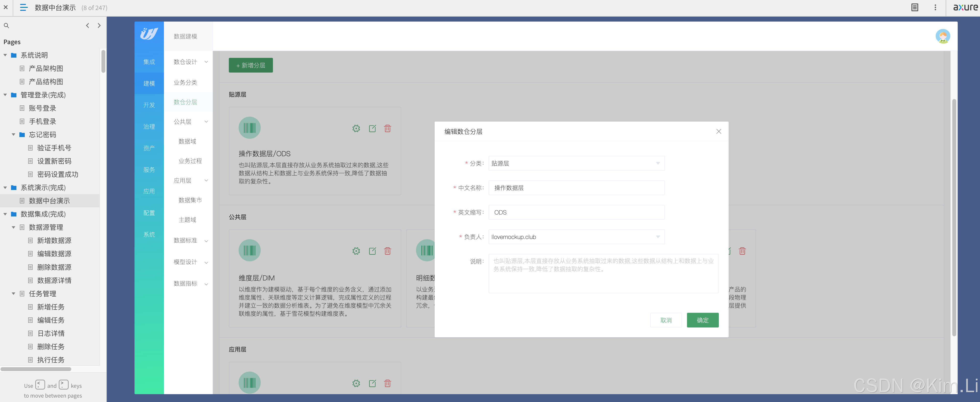Collapse the 数据源管理 tree node

tap(14, 227)
